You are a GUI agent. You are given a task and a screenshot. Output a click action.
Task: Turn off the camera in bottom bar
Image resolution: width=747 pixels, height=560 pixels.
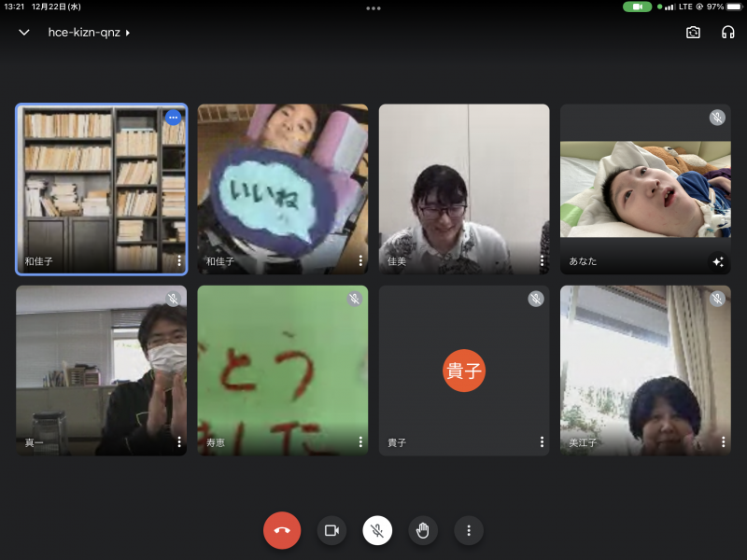coord(331,530)
